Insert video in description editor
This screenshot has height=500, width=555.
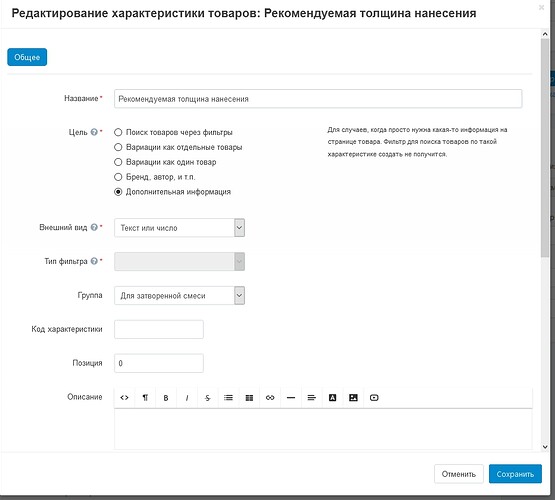click(x=374, y=398)
